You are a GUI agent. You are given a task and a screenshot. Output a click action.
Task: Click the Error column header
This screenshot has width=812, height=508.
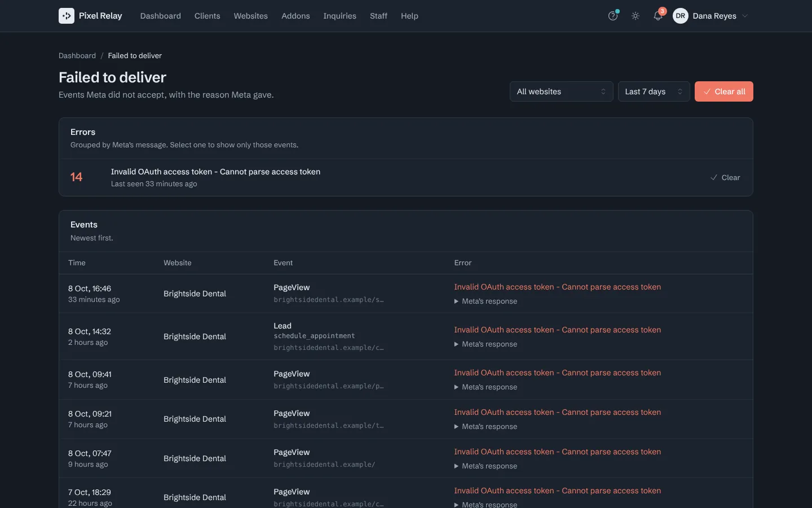(x=463, y=263)
